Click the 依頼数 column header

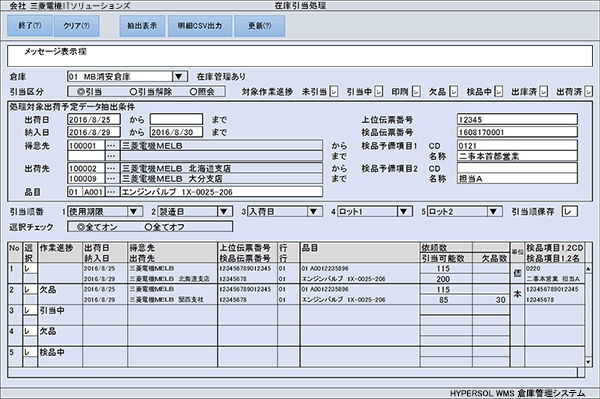coord(446,248)
